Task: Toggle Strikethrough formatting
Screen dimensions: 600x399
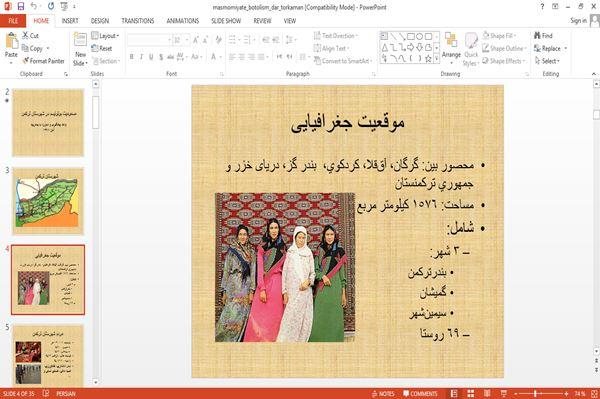Action: coord(170,57)
